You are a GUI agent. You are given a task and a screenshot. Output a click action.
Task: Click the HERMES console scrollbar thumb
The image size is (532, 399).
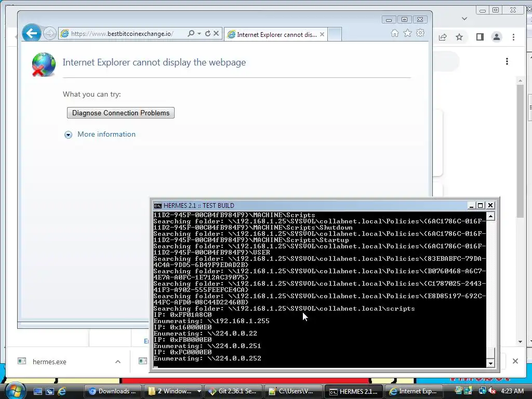490,353
